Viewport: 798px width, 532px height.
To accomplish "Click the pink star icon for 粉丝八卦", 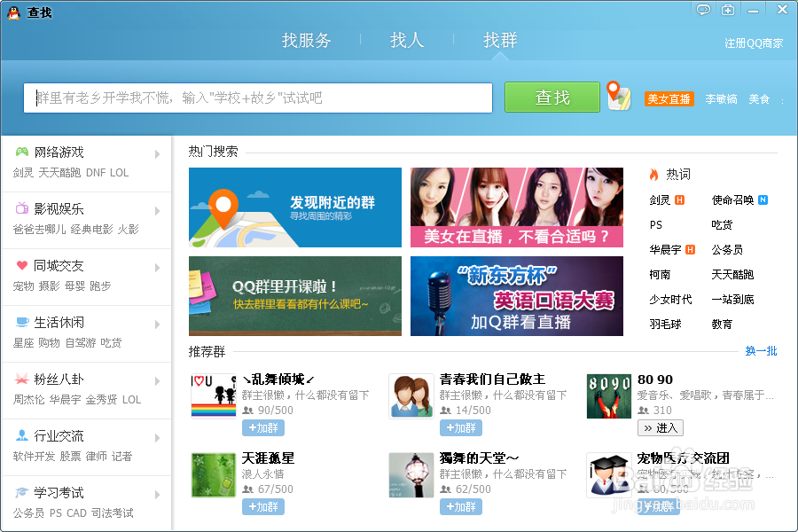I will point(22,379).
